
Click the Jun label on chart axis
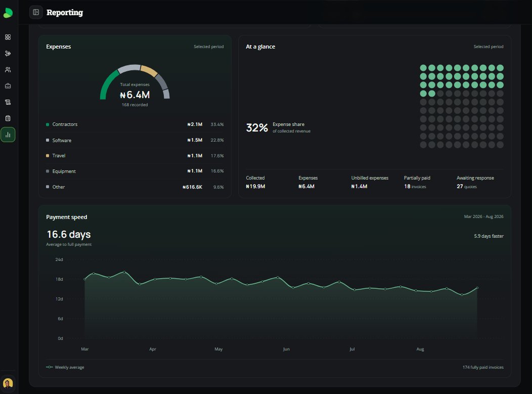[286, 349]
